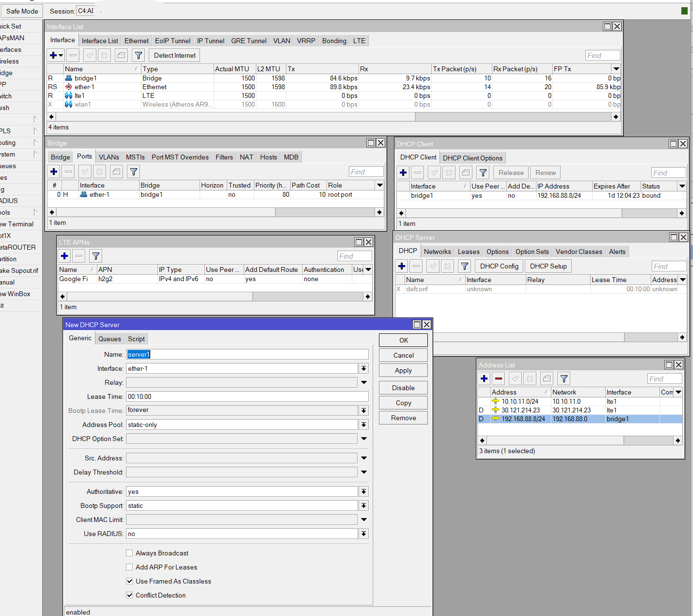Image resolution: width=693 pixels, height=616 pixels.
Task: Open the Leases tab in DHCP Server
Action: coord(469,252)
